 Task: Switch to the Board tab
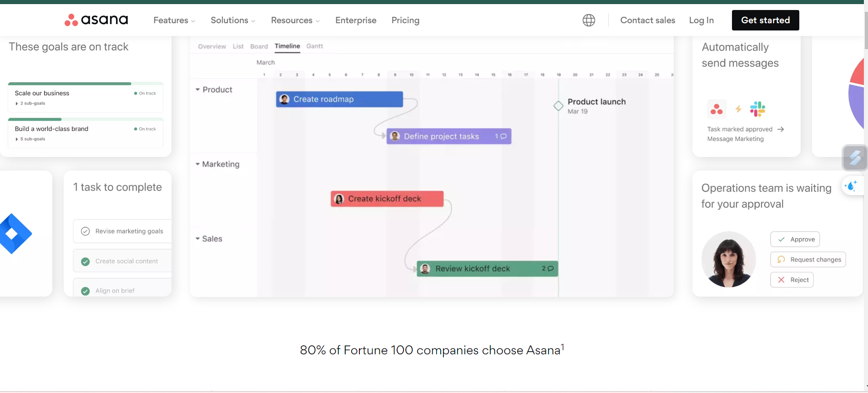[259, 46]
